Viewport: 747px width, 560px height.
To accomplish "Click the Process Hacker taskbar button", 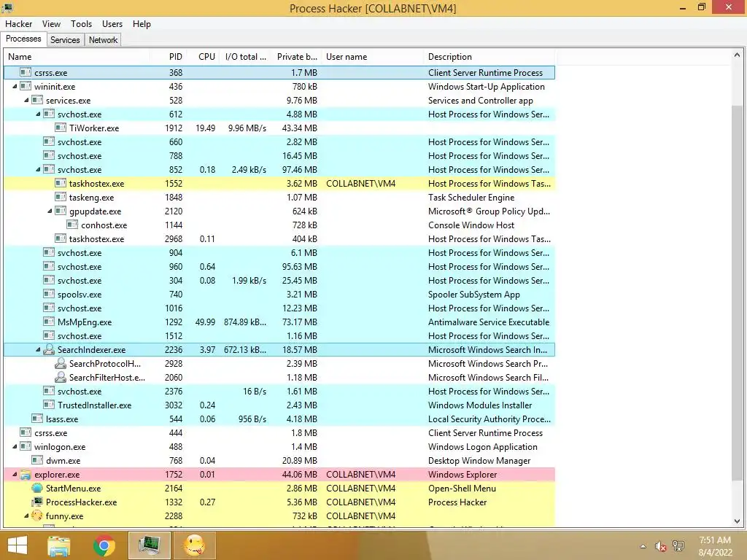I will 149,545.
